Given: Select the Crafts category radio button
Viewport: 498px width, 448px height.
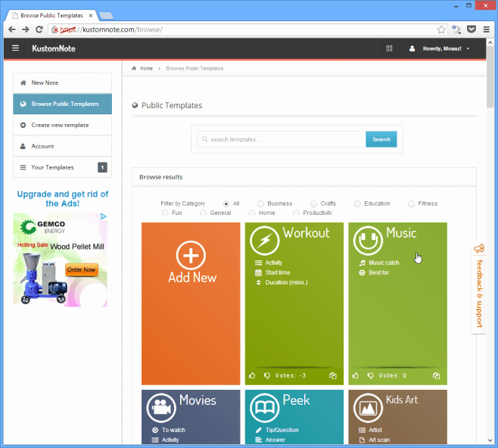Looking at the screenshot, I should point(313,204).
